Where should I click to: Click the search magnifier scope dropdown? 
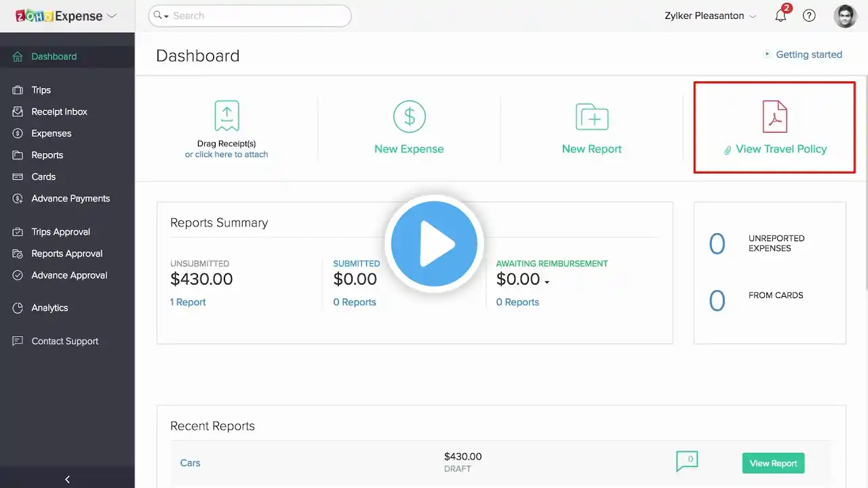[161, 16]
